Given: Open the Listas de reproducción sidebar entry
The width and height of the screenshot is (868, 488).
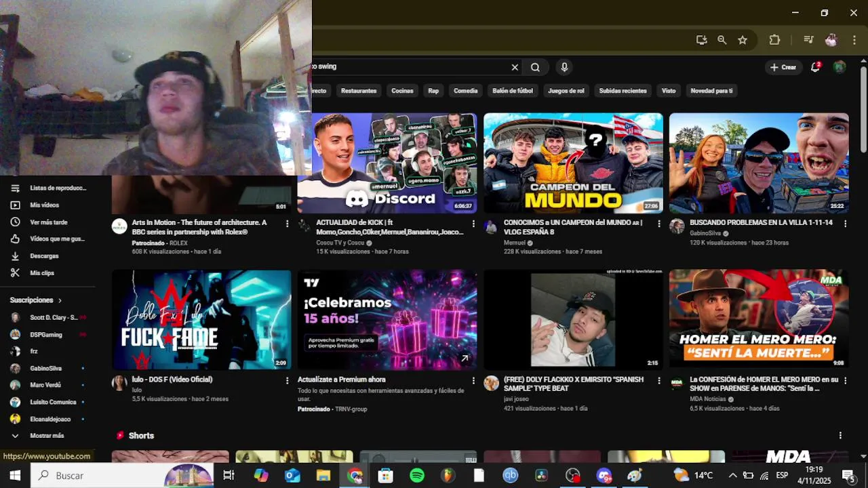Looking at the screenshot, I should coord(49,188).
